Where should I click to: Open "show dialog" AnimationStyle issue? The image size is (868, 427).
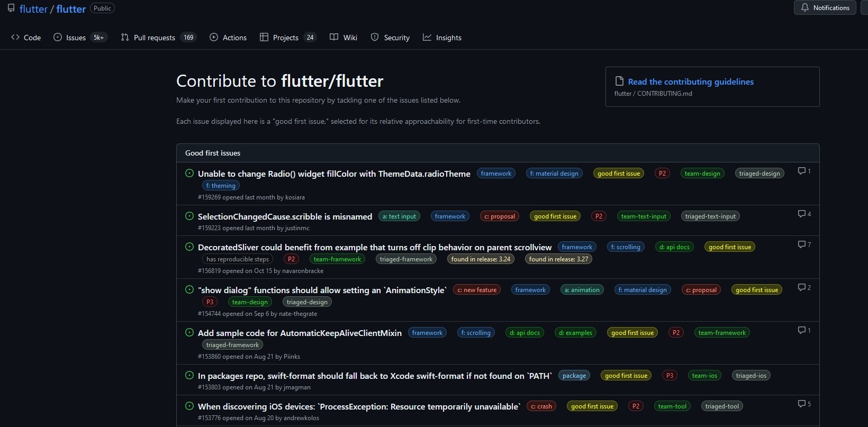322,290
